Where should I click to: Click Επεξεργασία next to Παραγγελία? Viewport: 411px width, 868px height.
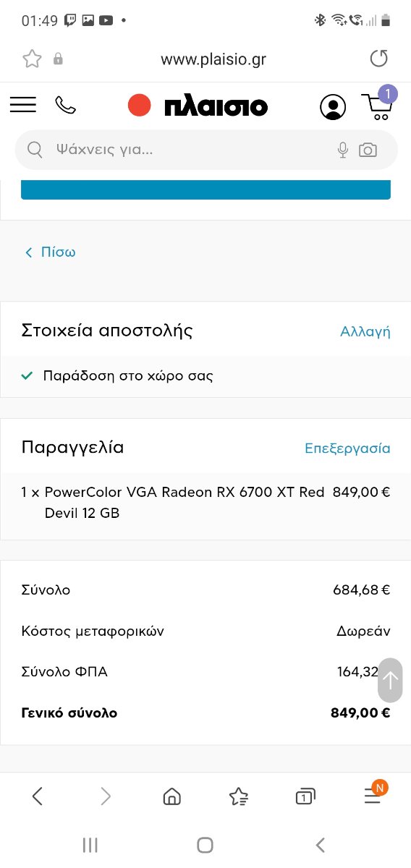(347, 448)
